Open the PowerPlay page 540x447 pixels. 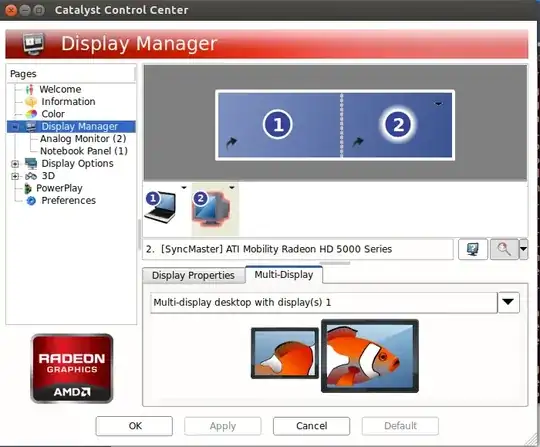point(59,188)
